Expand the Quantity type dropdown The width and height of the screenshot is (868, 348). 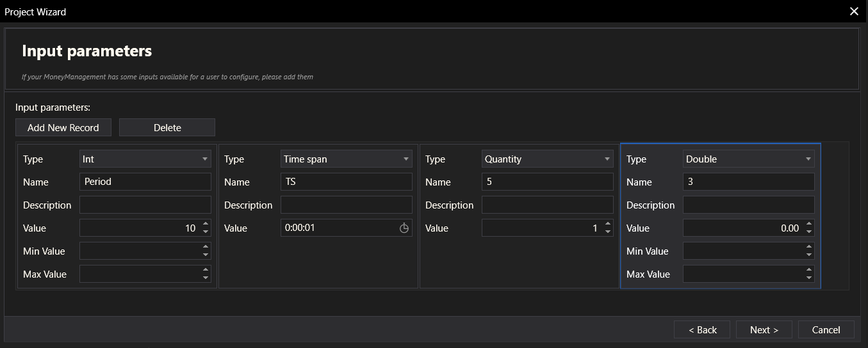coord(548,159)
